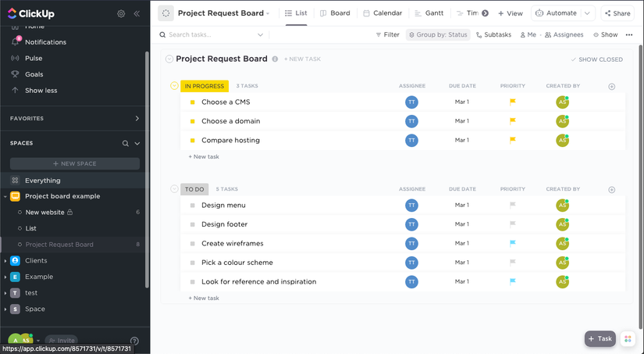Toggle status square of Design footer
The image size is (644, 354).
(192, 224)
